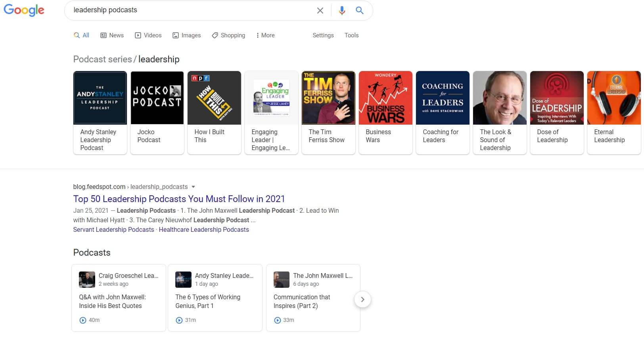
Task: Switch to the Images tab
Action: click(186, 35)
